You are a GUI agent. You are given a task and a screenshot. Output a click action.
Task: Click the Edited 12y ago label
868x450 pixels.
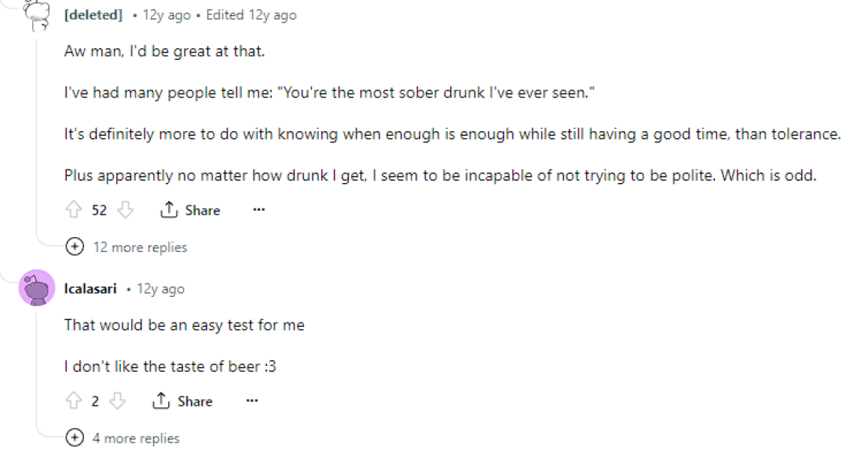pyautogui.click(x=250, y=15)
